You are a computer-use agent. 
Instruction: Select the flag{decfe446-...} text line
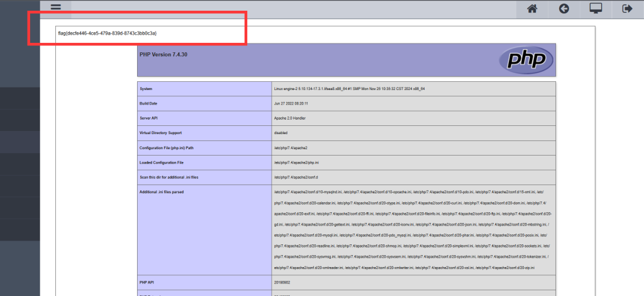[x=107, y=33]
